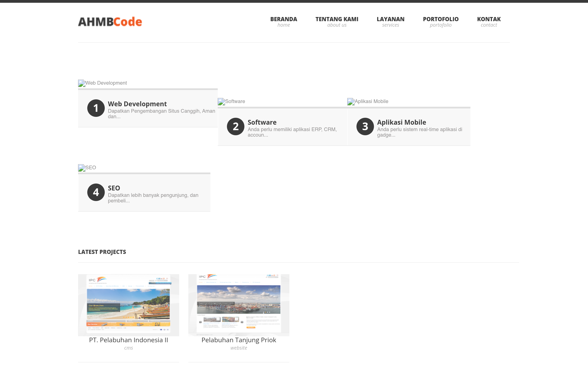The height and width of the screenshot is (368, 588).
Task: Select the number 2 circle badge
Action: (236, 126)
